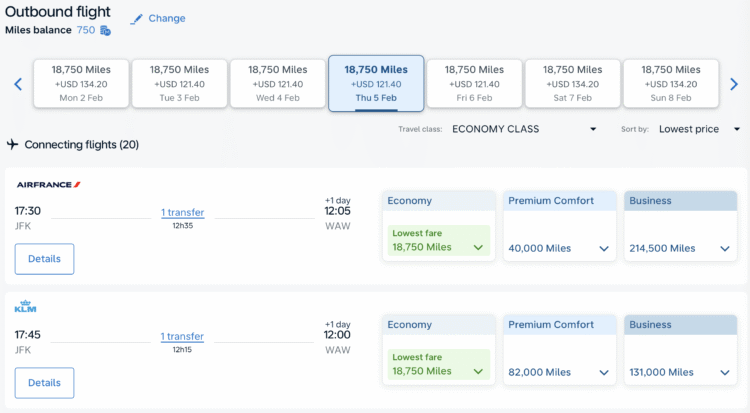Go to previous dates with left arrow
The height and width of the screenshot is (413, 750).
pyautogui.click(x=18, y=84)
